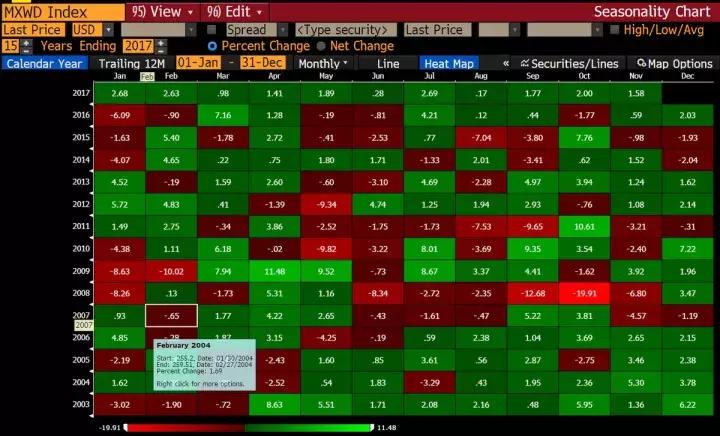Viewport: 720px width, 436px height.
Task: Select the Net Change radio button
Action: pos(321,46)
